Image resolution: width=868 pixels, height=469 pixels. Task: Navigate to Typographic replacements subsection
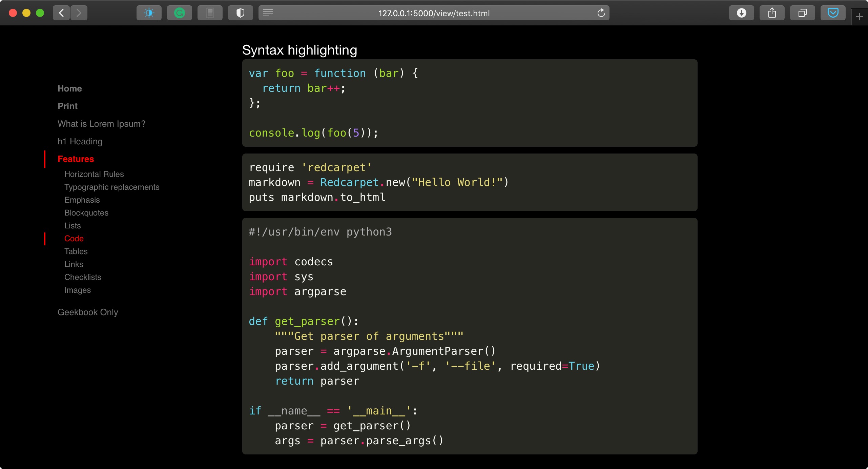tap(112, 187)
